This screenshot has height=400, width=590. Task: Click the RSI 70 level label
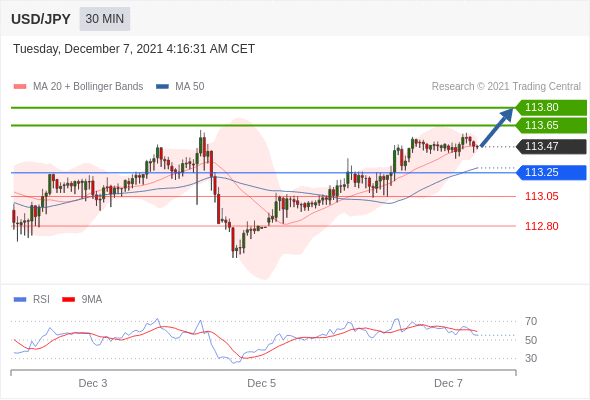(531, 321)
